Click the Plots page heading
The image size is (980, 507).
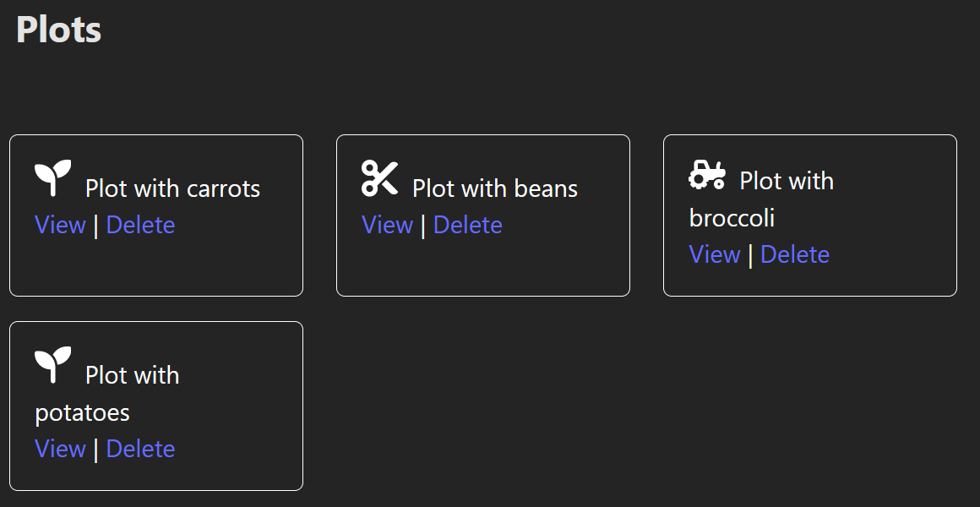coord(58,30)
